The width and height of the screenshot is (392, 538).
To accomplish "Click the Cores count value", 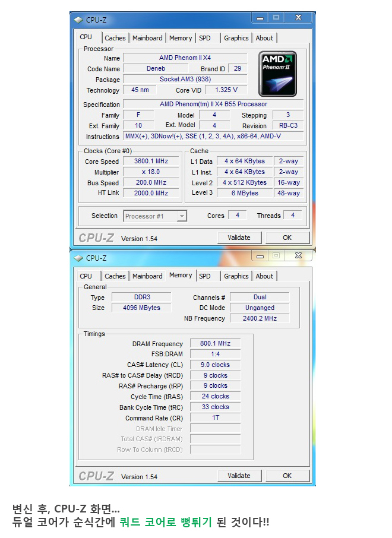I will [x=238, y=215].
